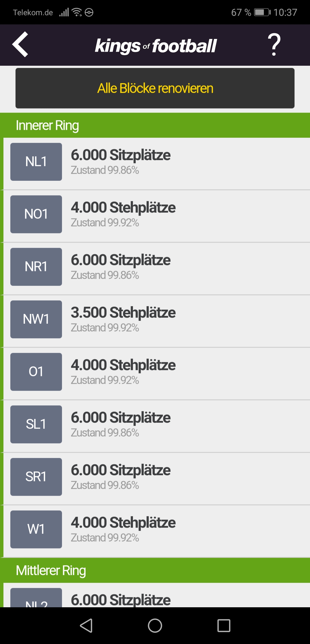The width and height of the screenshot is (310, 644).
Task: Click the kings of football logo
Action: coord(156,46)
